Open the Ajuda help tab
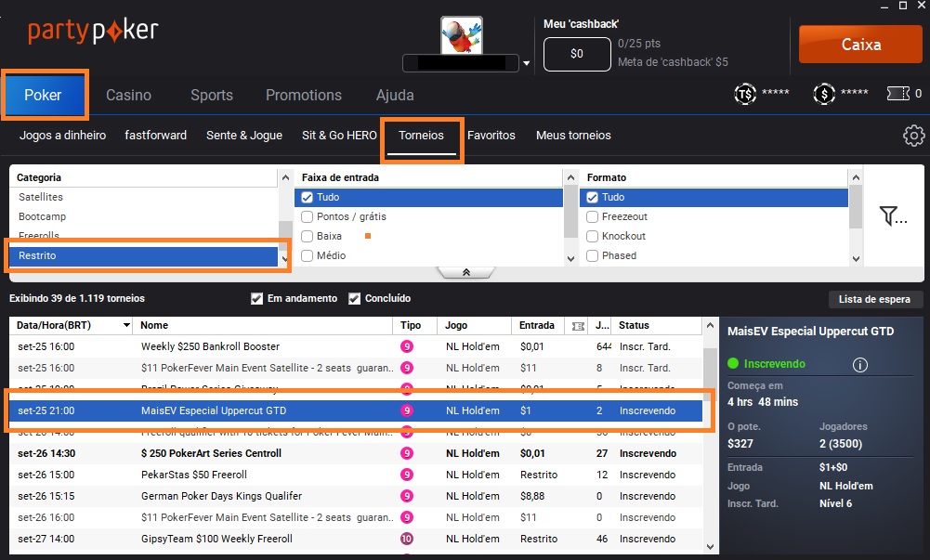Viewport: 930px width, 560px height. tap(395, 95)
